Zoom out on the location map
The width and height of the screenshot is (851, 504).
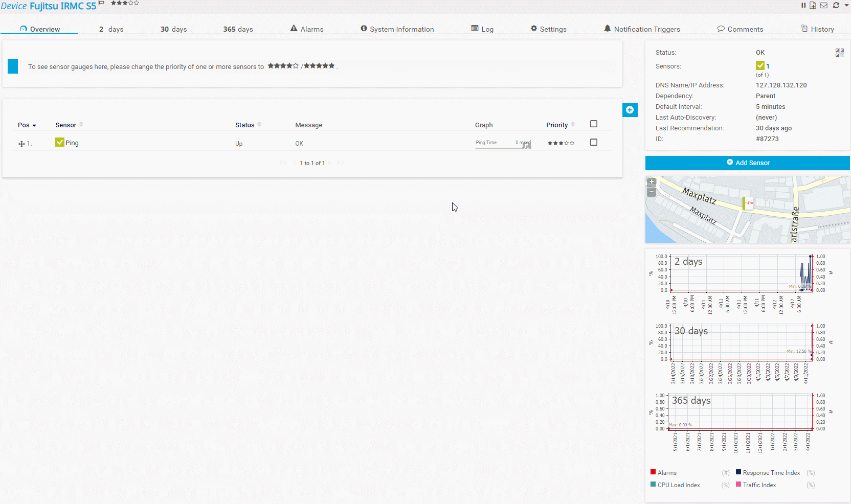652,192
